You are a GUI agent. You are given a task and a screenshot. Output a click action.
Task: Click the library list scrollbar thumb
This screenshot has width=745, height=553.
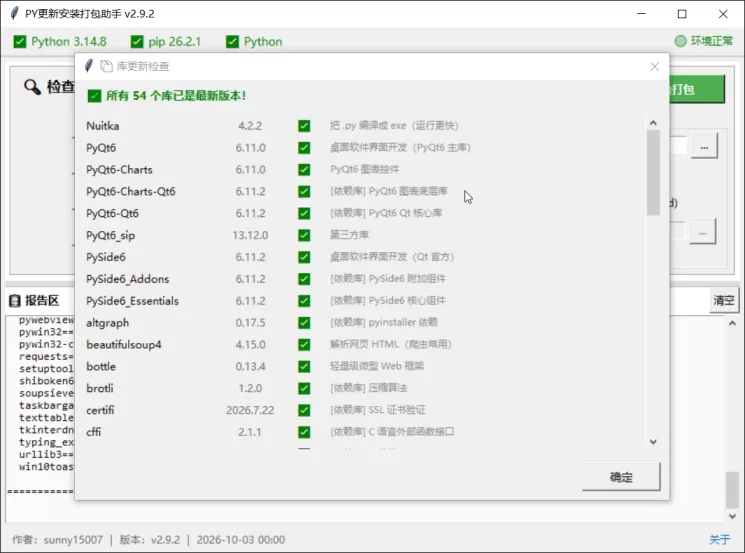(x=653, y=172)
